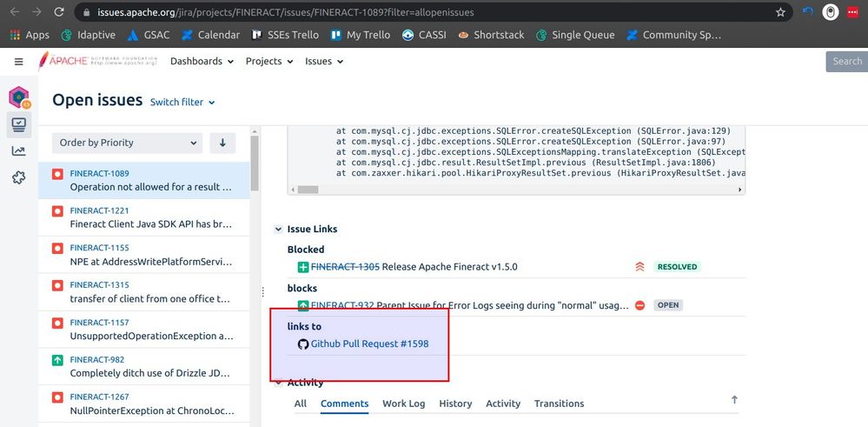Open the Add-ons puzzle sidebar icon
The width and height of the screenshot is (868, 427).
(19, 177)
